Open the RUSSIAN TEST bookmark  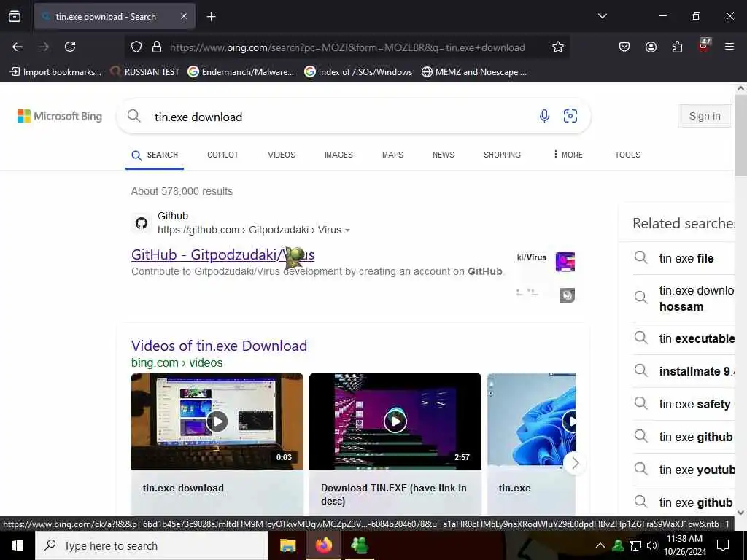[x=144, y=72]
